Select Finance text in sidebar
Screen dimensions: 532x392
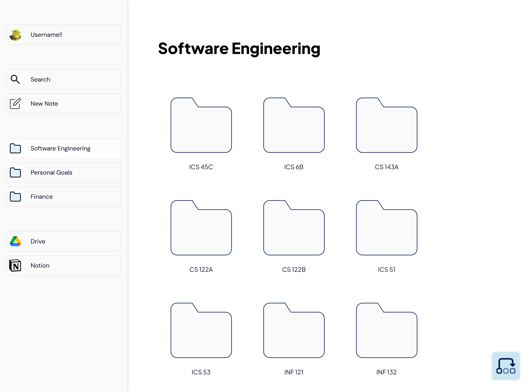pos(42,197)
